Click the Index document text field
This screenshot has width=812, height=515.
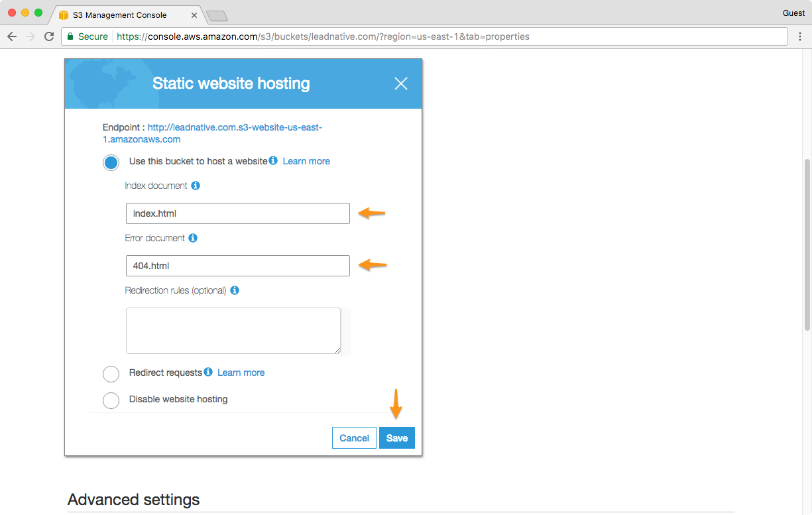pos(237,213)
